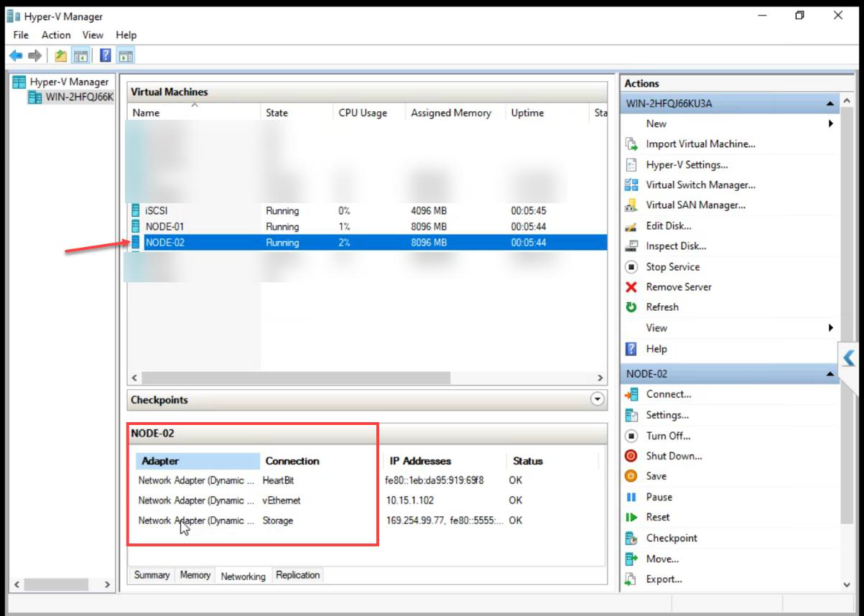Click the Stop Service icon
864x616 pixels.
(x=631, y=266)
